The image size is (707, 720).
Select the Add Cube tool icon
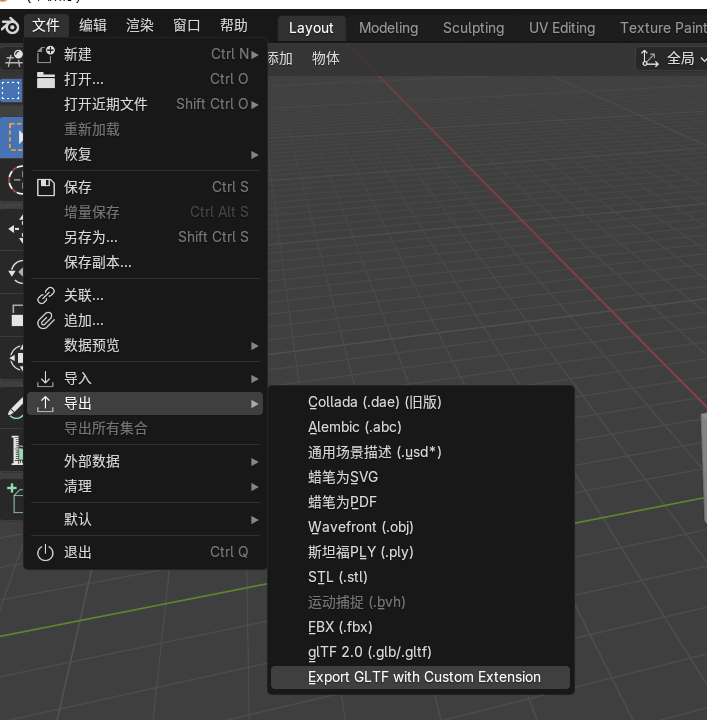click(x=15, y=499)
